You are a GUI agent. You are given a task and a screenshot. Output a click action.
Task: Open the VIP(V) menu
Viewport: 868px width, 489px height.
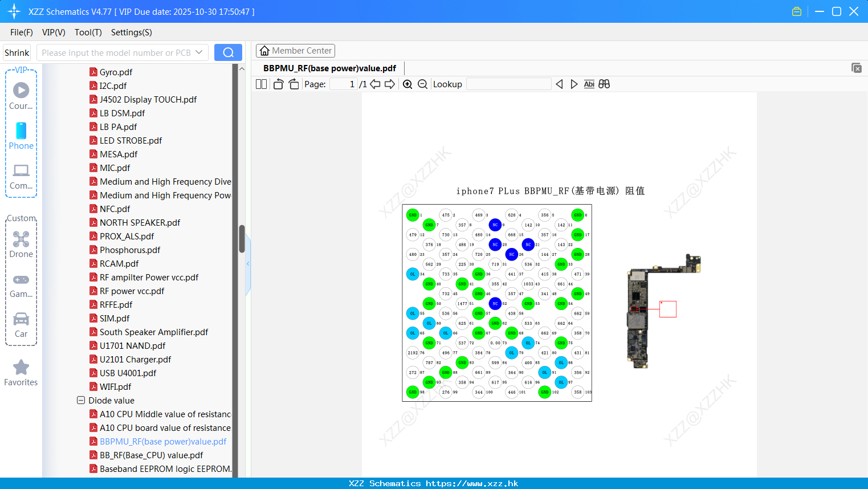click(x=54, y=32)
